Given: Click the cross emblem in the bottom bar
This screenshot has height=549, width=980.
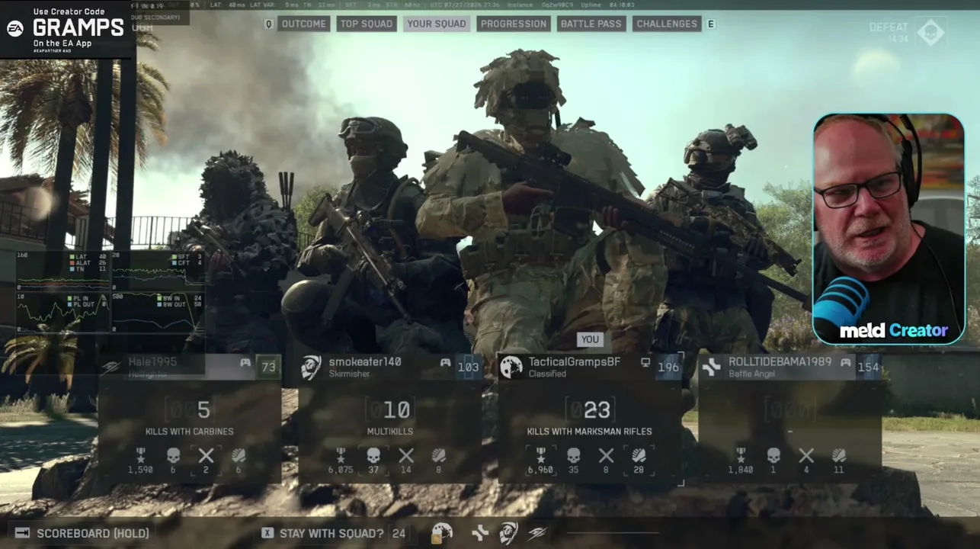Looking at the screenshot, I should [480, 533].
